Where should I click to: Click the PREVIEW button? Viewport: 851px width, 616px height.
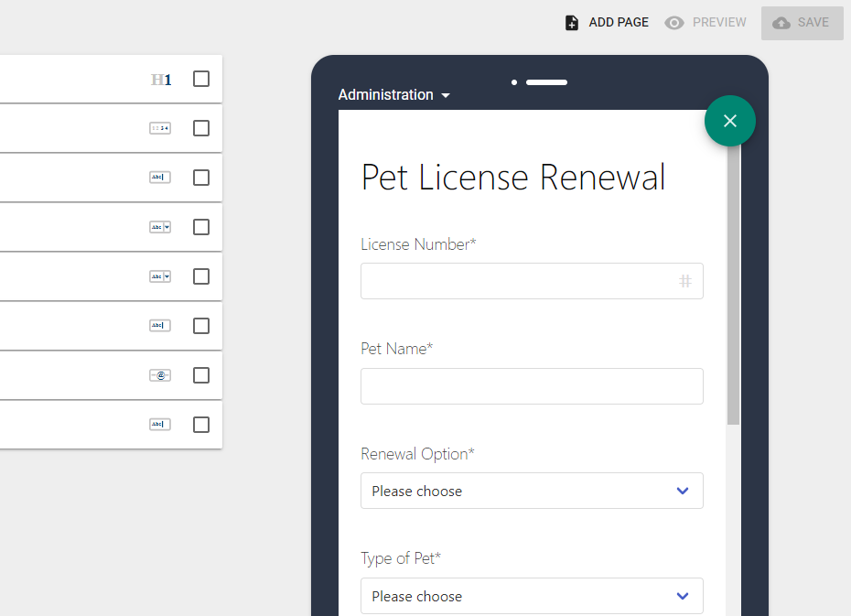pos(706,23)
